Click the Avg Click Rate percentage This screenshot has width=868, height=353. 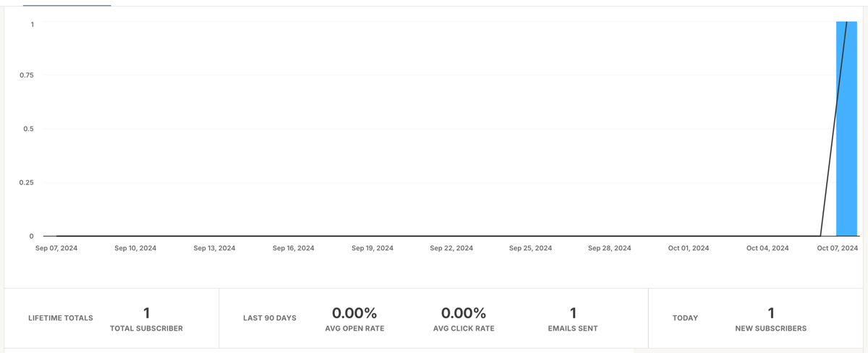pyautogui.click(x=464, y=313)
